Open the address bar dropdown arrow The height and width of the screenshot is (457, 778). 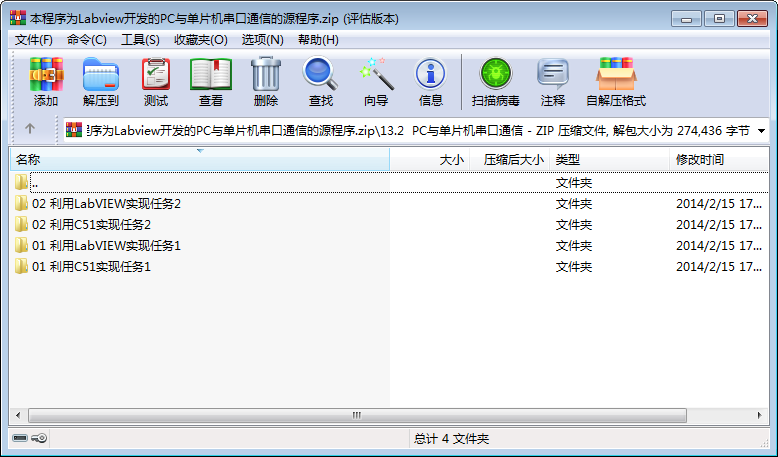click(x=761, y=131)
